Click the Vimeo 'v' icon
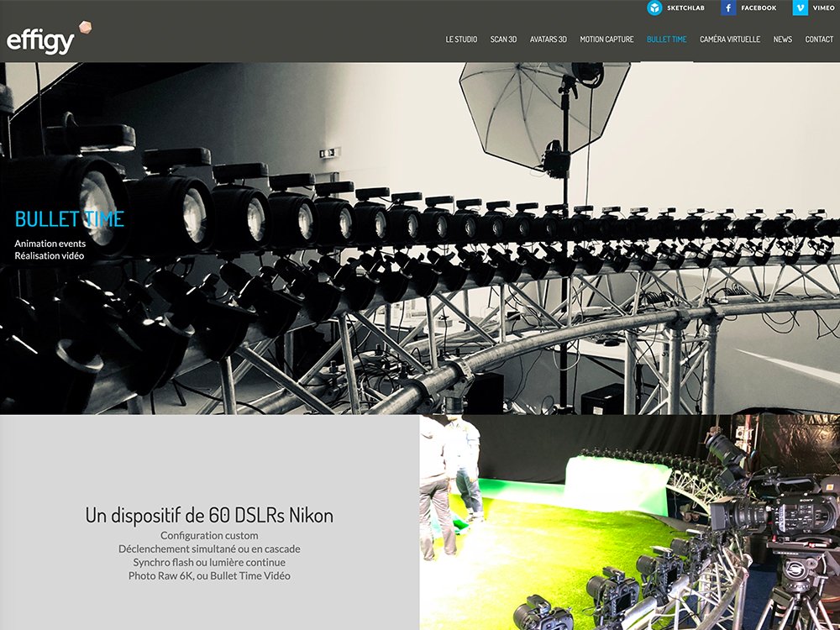Screen dimensions: 840x630 click(801, 8)
